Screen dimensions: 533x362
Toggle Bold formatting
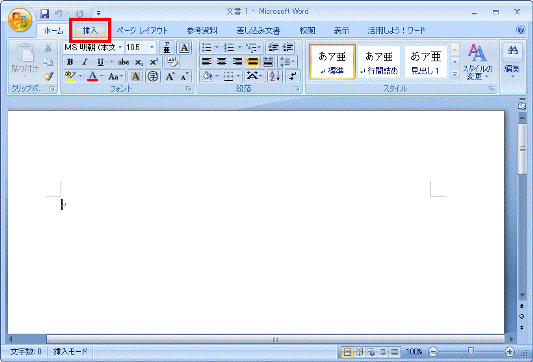pos(70,62)
